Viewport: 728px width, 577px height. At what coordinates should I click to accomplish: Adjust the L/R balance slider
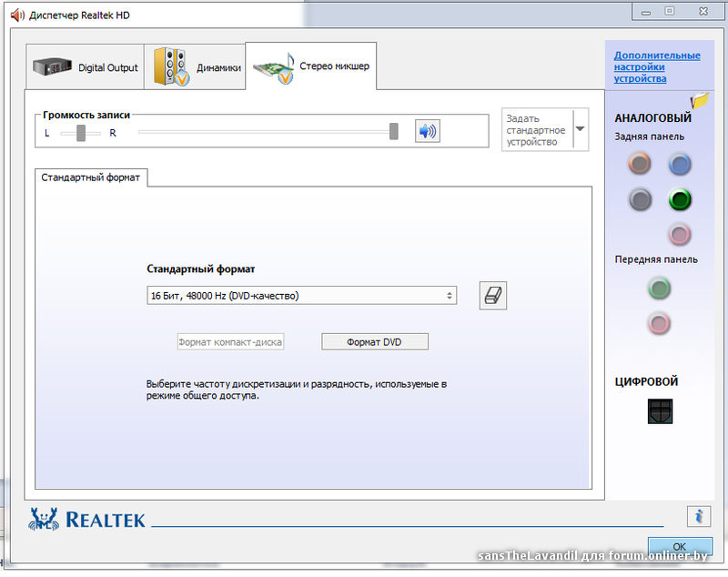tap(81, 133)
